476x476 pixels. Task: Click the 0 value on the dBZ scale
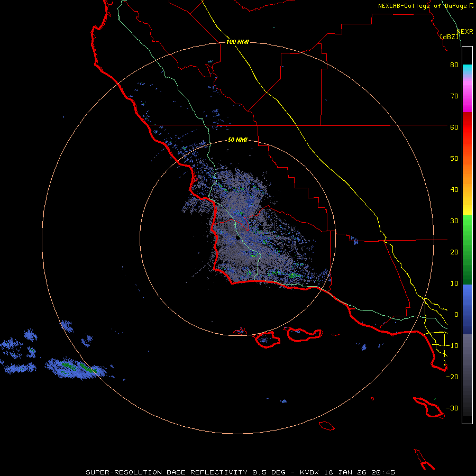click(x=456, y=315)
